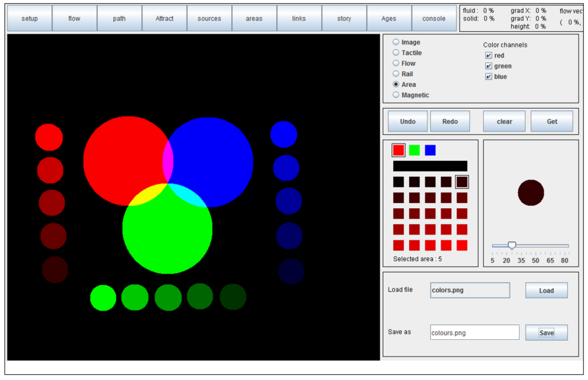Open the sources tab
588x380 pixels.
(209, 18)
